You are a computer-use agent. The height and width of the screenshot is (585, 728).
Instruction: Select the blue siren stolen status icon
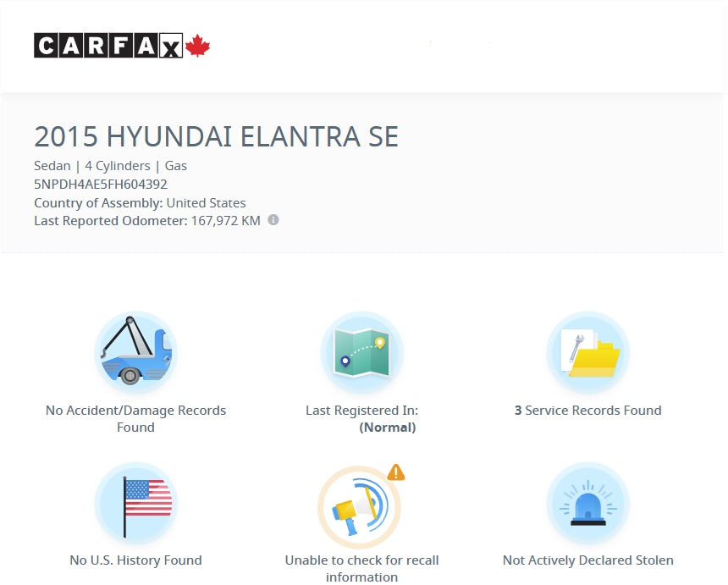587,505
